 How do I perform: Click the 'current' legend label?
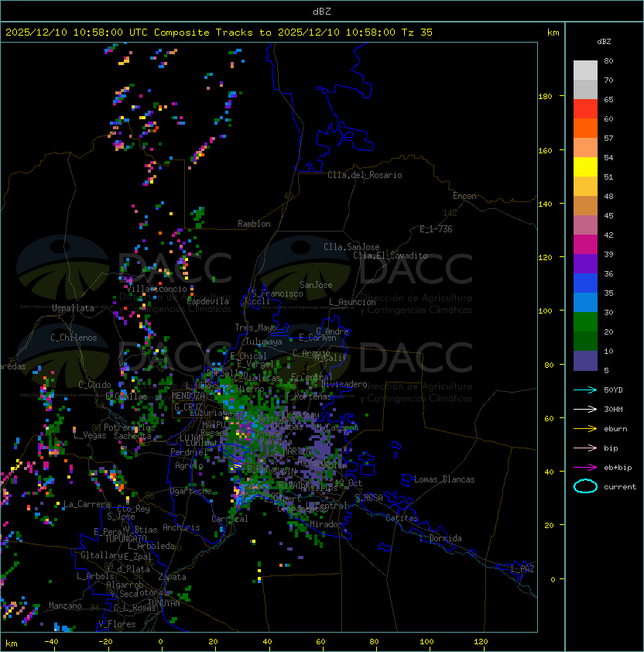coord(620,487)
